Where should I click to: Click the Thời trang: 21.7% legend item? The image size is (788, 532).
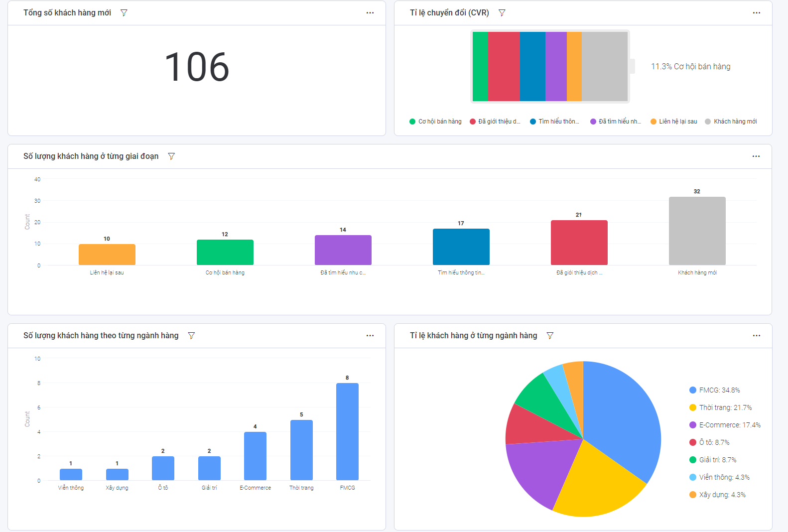click(721, 407)
